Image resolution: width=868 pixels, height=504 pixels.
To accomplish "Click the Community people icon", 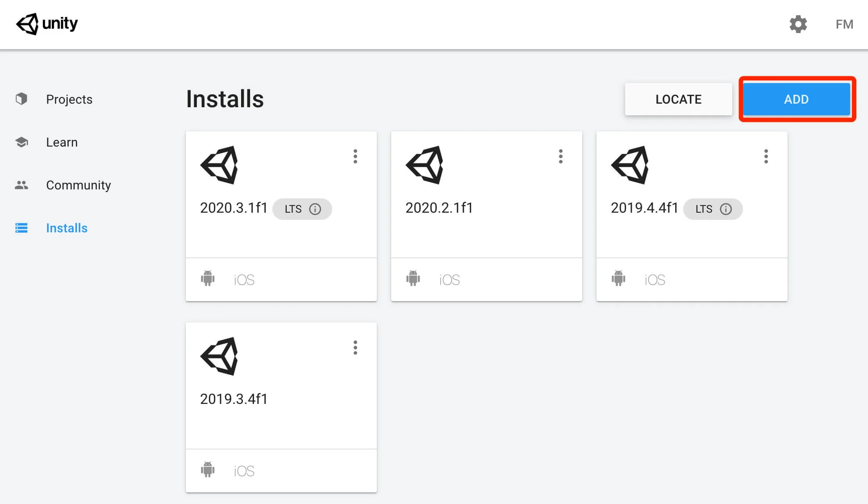I will tap(21, 185).
